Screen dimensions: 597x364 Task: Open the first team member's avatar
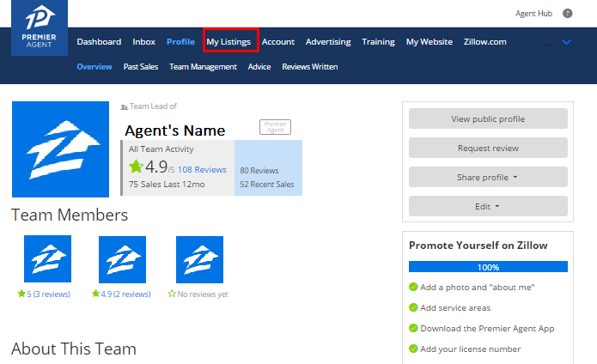[x=47, y=258]
